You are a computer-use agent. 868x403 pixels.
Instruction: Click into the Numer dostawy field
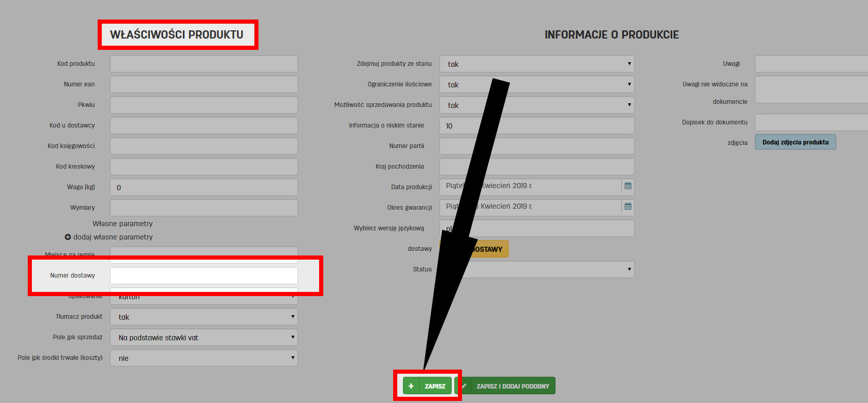(x=204, y=276)
